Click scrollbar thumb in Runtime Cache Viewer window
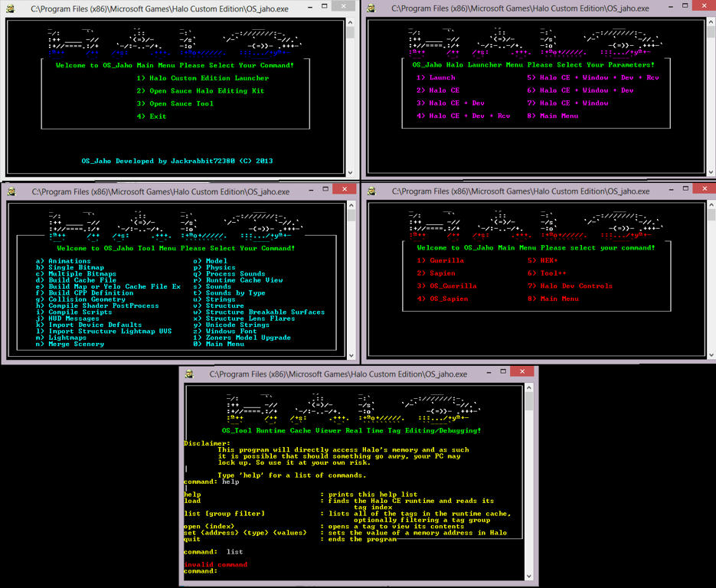 tap(529, 401)
